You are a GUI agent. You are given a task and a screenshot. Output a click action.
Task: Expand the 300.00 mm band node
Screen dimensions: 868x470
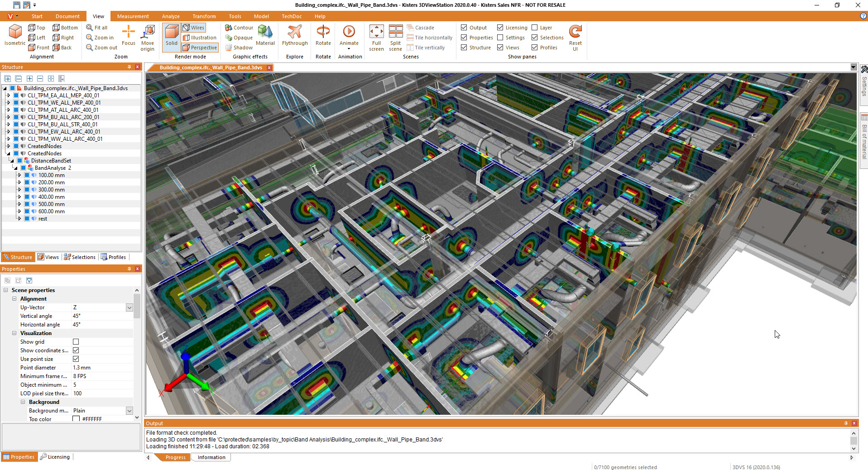[x=19, y=190]
